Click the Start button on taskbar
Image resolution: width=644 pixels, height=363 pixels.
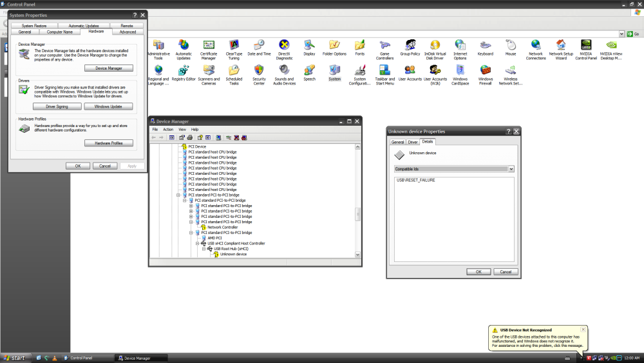pos(14,358)
